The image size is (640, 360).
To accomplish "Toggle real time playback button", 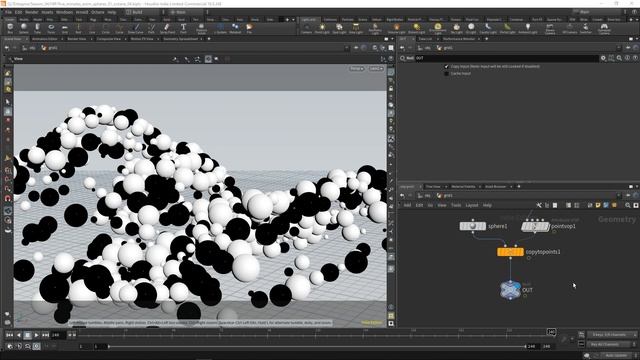I will (x=36, y=346).
